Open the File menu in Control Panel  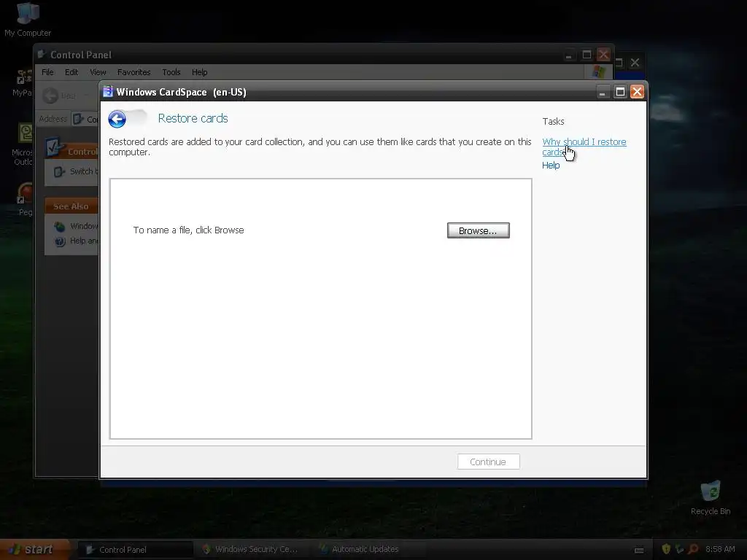pyautogui.click(x=47, y=72)
